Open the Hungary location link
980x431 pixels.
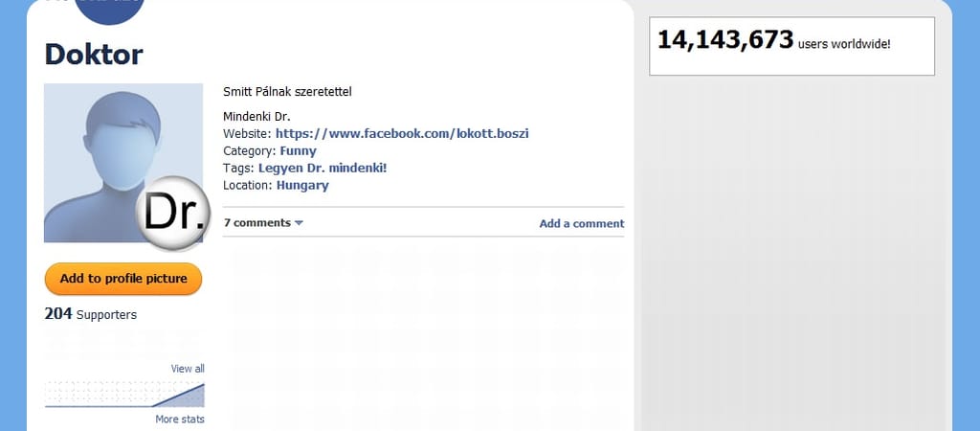click(x=302, y=186)
